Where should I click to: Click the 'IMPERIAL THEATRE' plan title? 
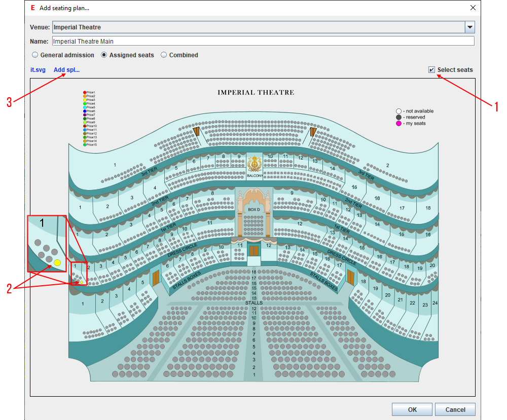[256, 93]
